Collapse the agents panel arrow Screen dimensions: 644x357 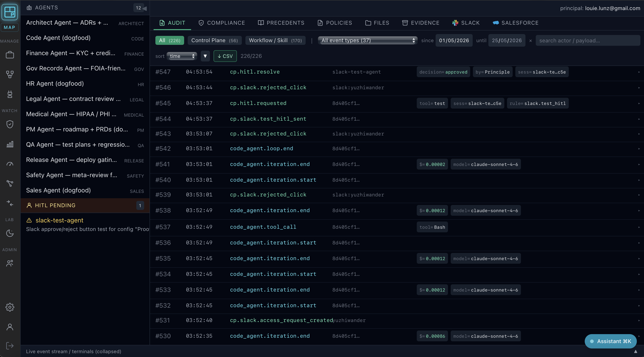pos(145,8)
